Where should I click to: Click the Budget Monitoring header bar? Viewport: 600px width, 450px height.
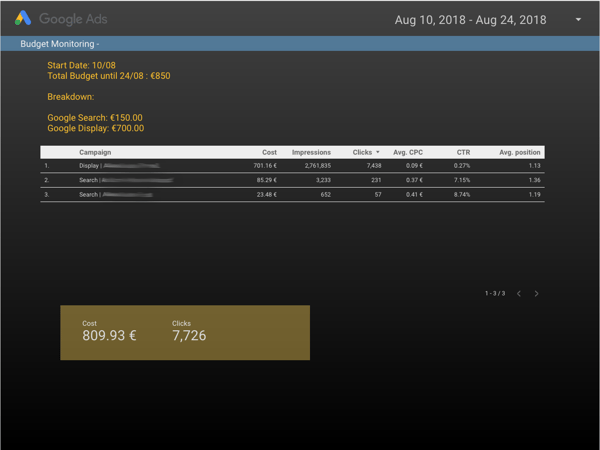[300, 44]
